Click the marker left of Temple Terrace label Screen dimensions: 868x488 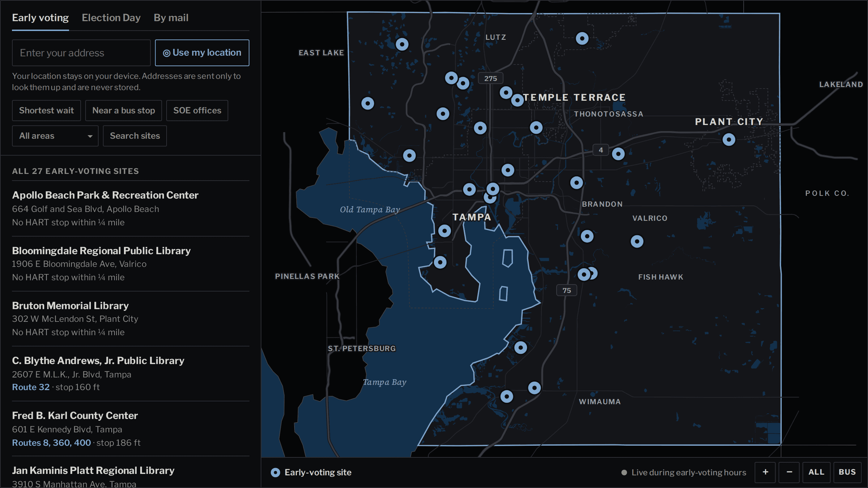pyautogui.click(x=517, y=100)
